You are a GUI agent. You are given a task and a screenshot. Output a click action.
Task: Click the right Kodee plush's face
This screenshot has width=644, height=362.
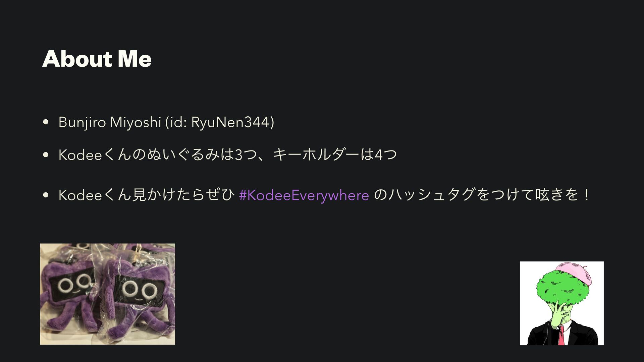click(138, 290)
